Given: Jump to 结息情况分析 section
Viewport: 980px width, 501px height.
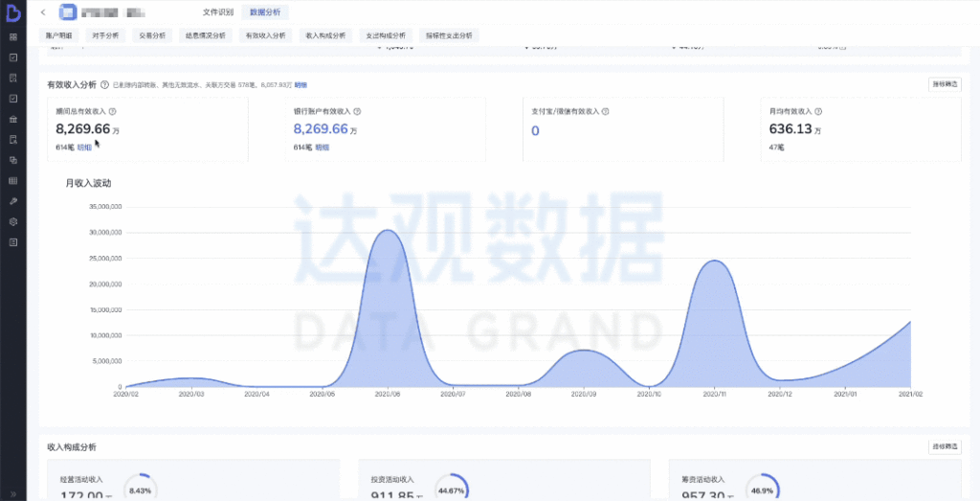Looking at the screenshot, I should click(x=206, y=35).
